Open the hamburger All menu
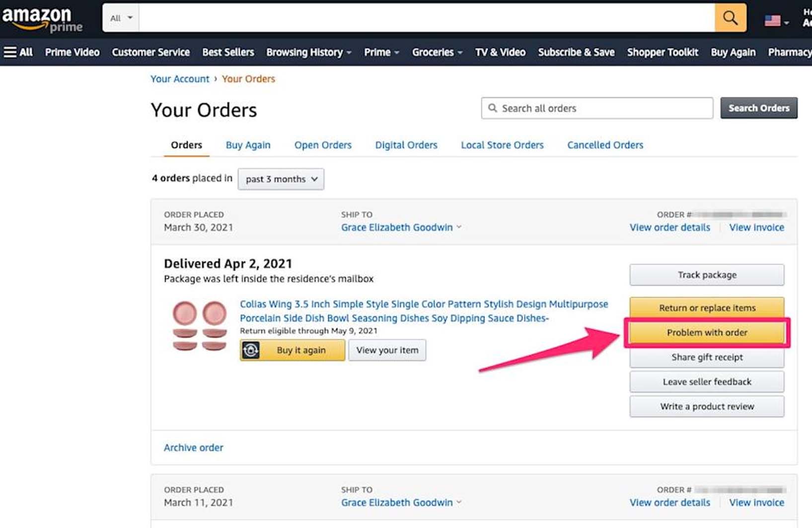Screen dimensions: 812x528 pos(18,52)
